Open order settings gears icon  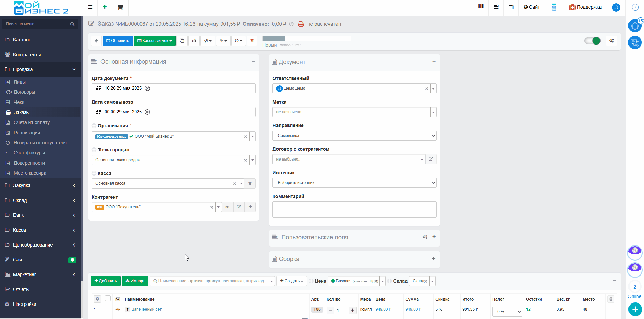[x=611, y=41]
